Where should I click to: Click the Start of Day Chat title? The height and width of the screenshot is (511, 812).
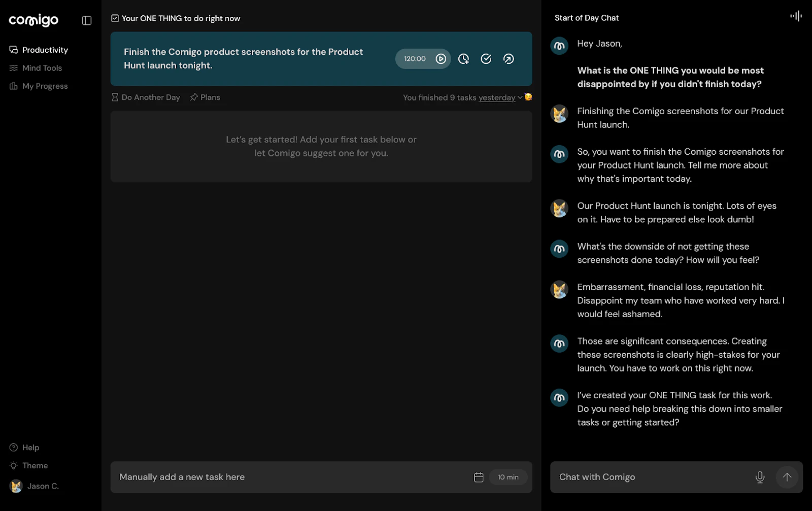pos(587,18)
